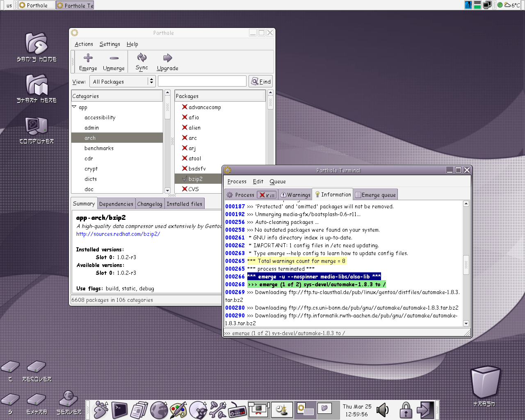Collapse the app category tree
This screenshot has height=420, width=525.
[x=73, y=107]
